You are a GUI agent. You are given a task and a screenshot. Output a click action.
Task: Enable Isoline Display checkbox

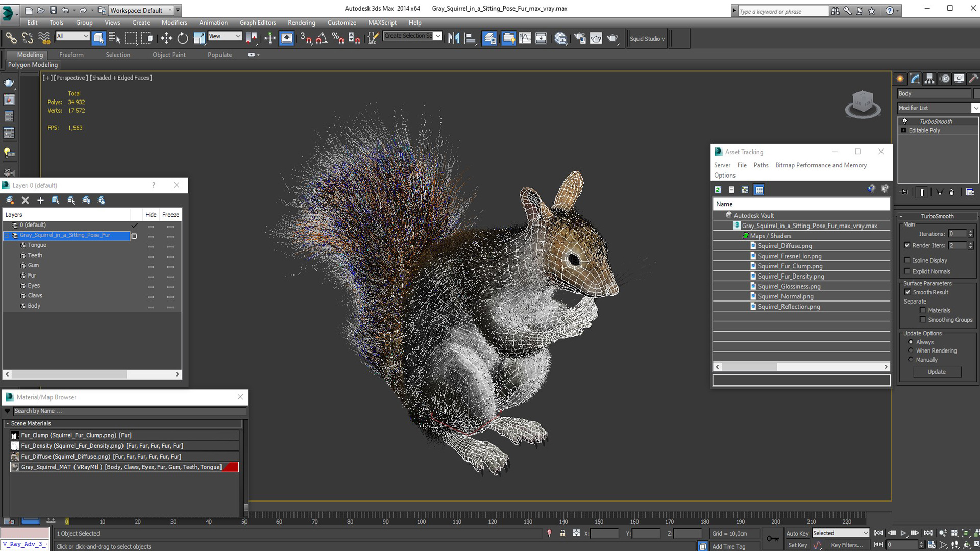(x=907, y=260)
